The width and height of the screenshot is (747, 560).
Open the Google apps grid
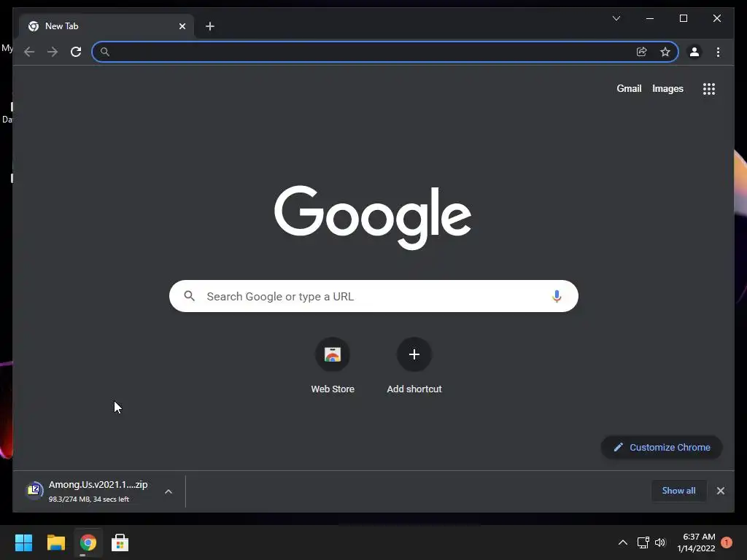(709, 89)
